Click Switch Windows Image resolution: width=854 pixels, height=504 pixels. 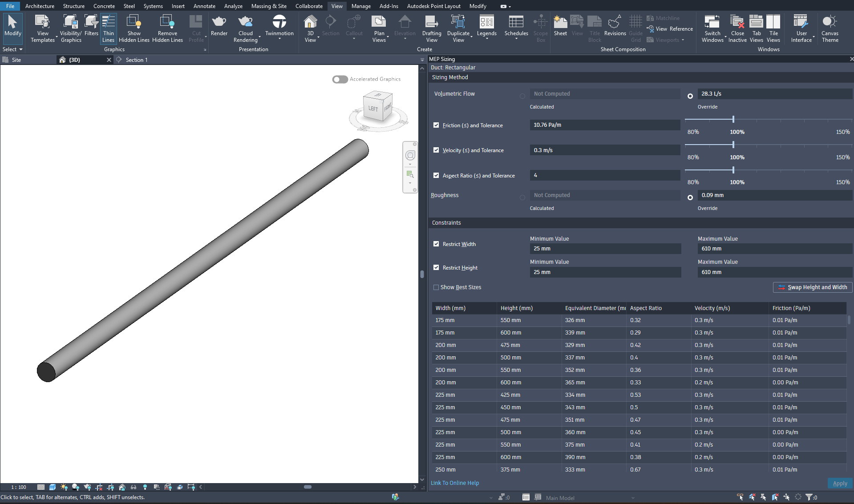pos(712,28)
